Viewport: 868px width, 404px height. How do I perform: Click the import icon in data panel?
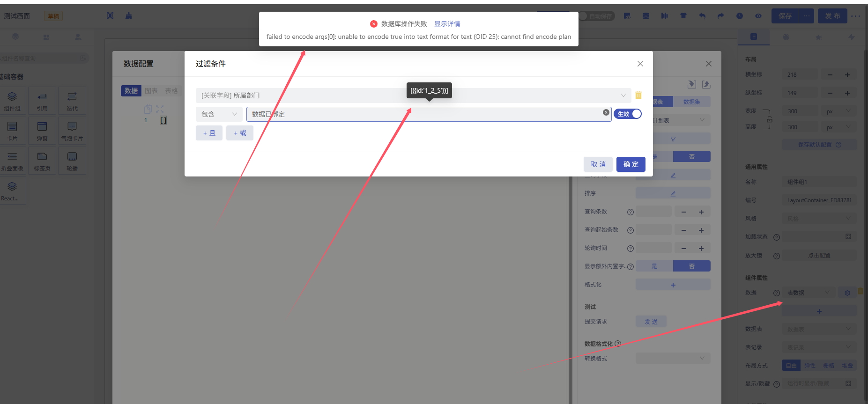tap(691, 84)
